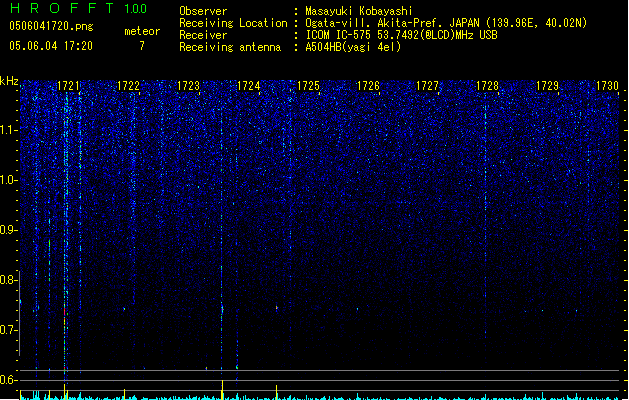Screen dimensions: 629x400
Task: Click the Observer field label
Action: point(203,11)
